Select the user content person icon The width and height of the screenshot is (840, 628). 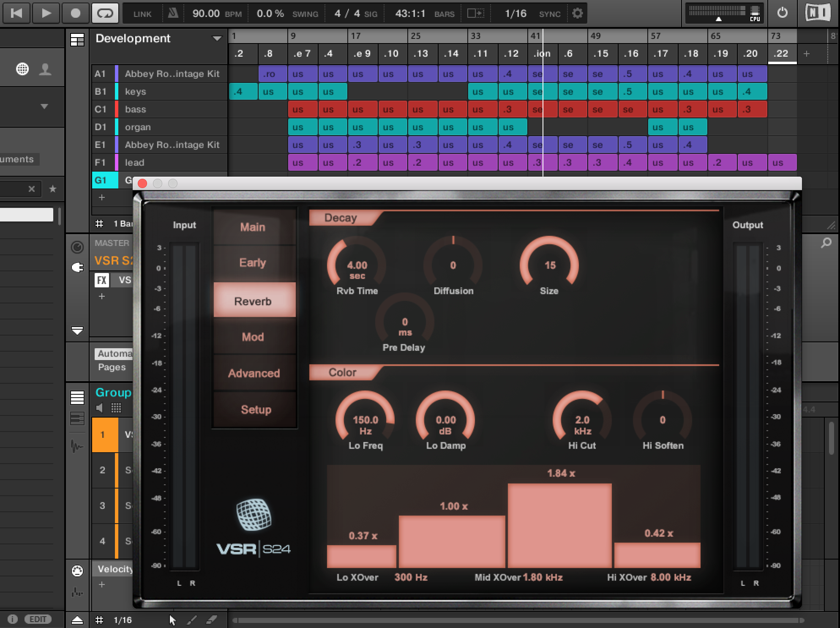45,69
